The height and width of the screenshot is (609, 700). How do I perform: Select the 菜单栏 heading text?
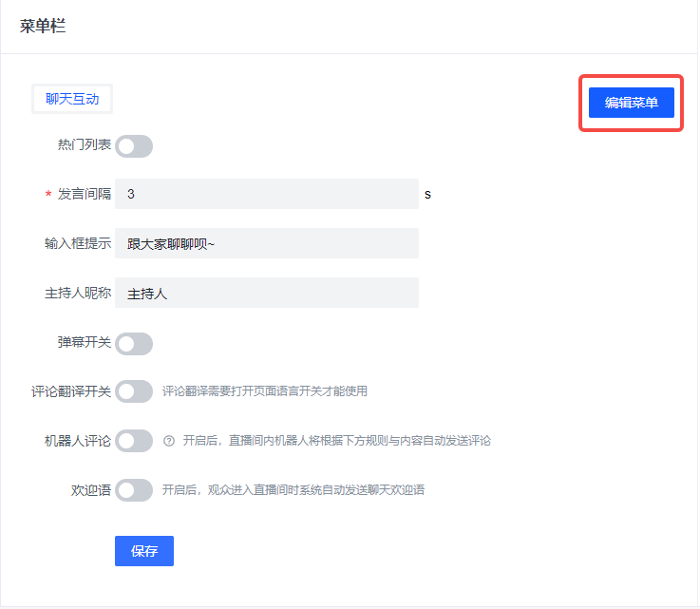pos(43,26)
